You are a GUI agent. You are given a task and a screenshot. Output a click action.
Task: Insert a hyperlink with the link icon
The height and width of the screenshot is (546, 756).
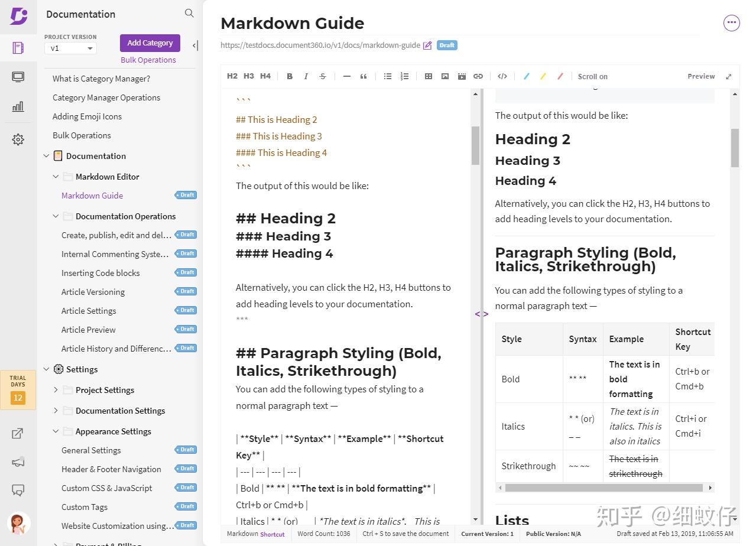(x=478, y=76)
